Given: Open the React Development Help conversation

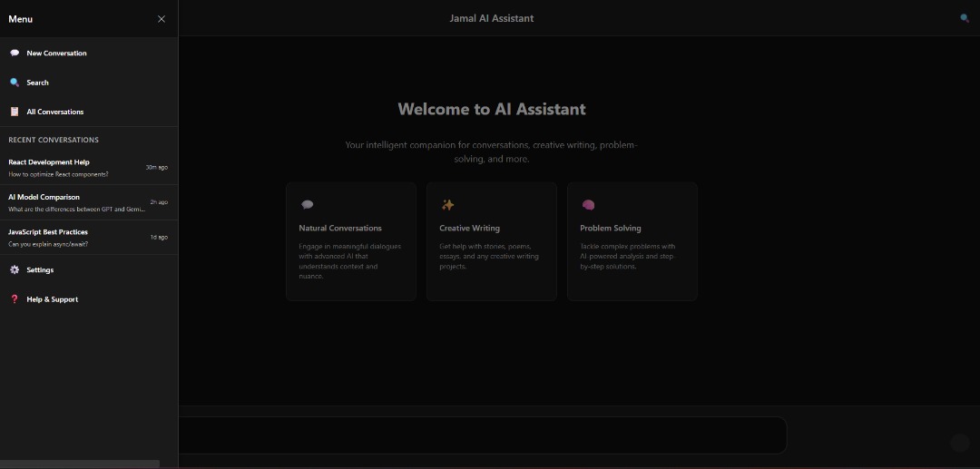Looking at the screenshot, I should tap(89, 167).
